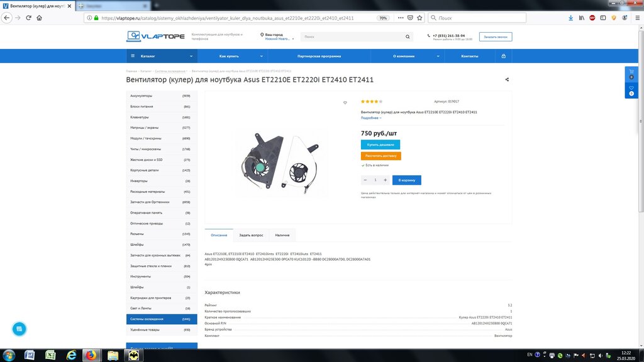Open the Firefox library icon
Image resolution: width=644 pixels, height=362 pixels.
(x=582, y=18)
